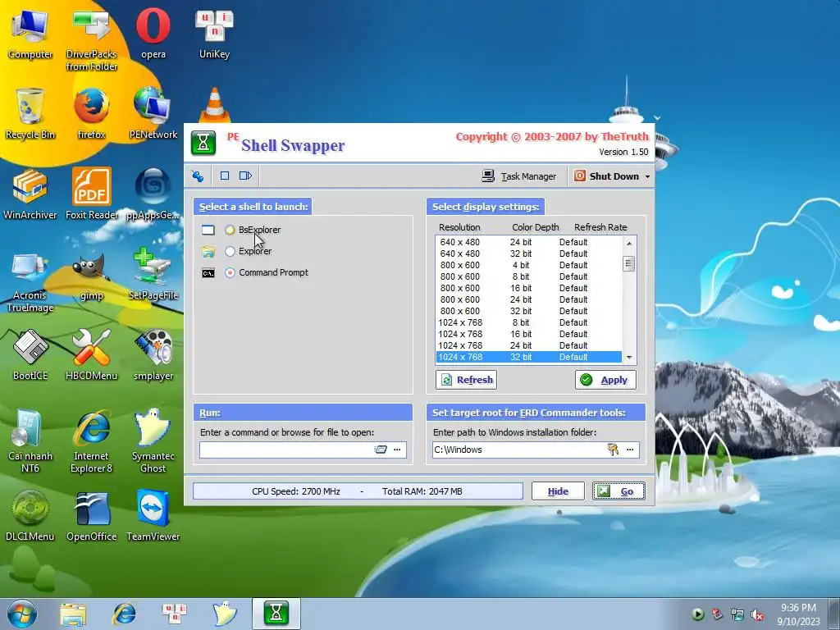
Task: Select the Explorer shell radio button
Action: (230, 251)
